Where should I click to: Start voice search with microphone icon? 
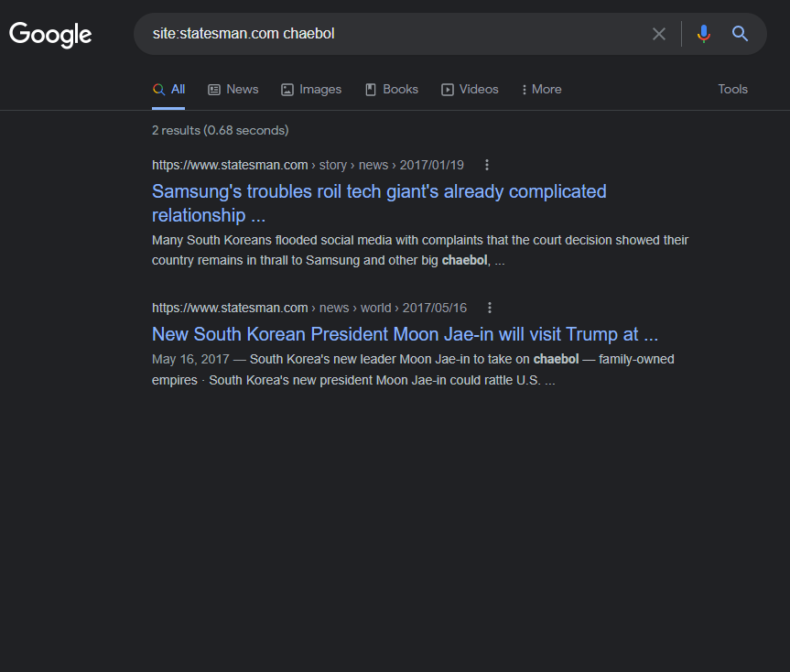click(x=704, y=34)
